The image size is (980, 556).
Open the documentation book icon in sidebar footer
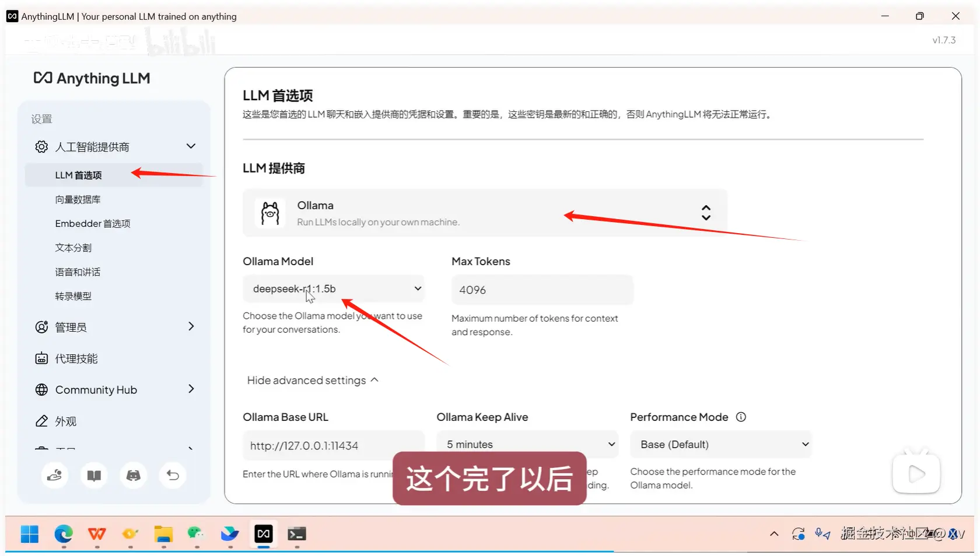[94, 476]
